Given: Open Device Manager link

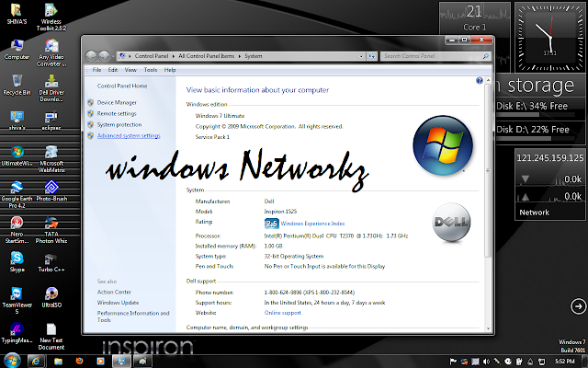Looking at the screenshot, I should coord(117,102).
